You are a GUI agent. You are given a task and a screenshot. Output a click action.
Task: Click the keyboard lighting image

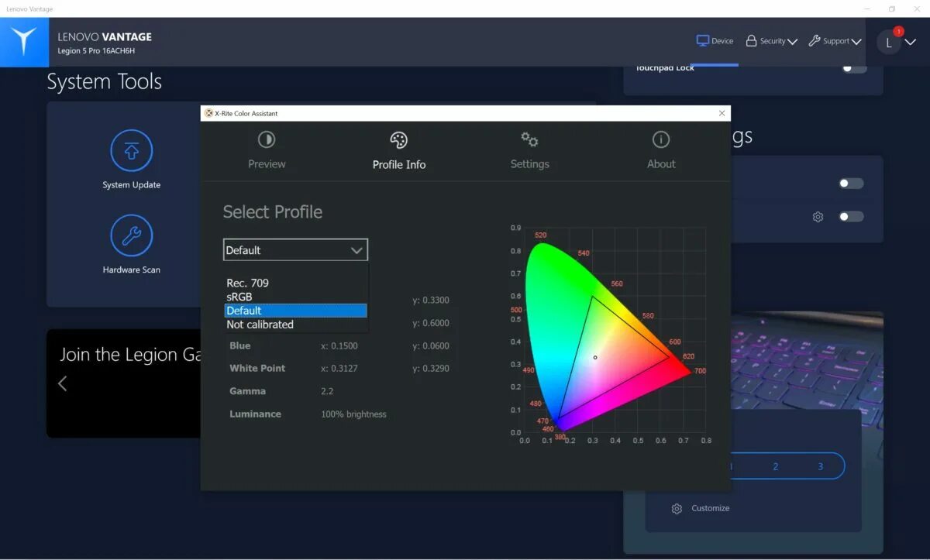click(808, 359)
